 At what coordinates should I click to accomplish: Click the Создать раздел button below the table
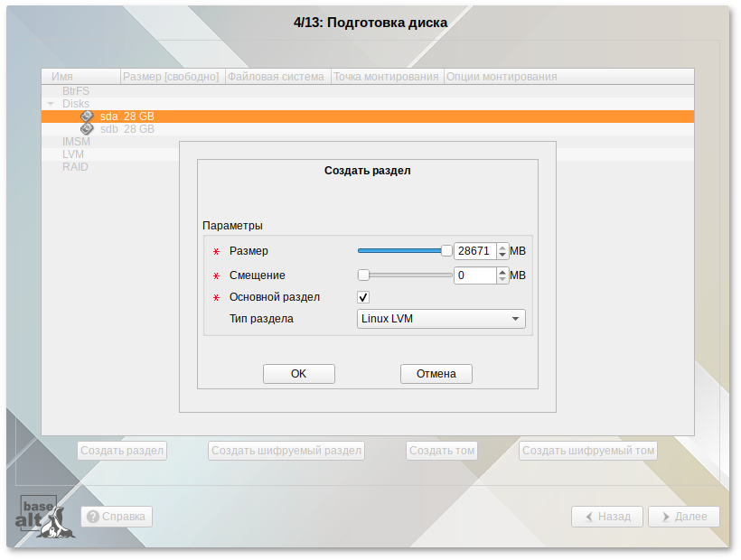(x=121, y=450)
